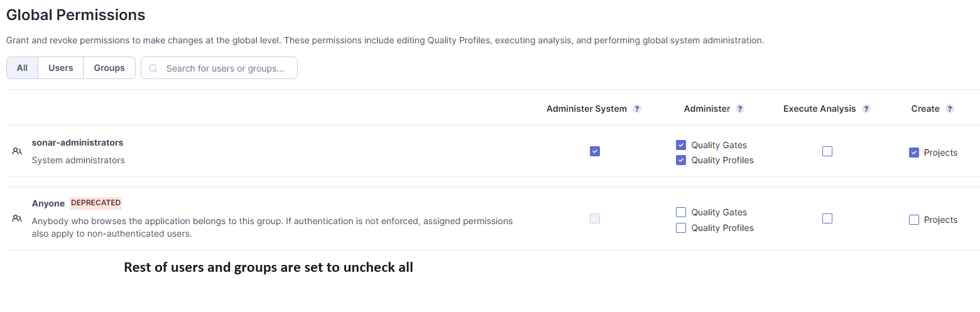Select the All filter tab

point(23,68)
